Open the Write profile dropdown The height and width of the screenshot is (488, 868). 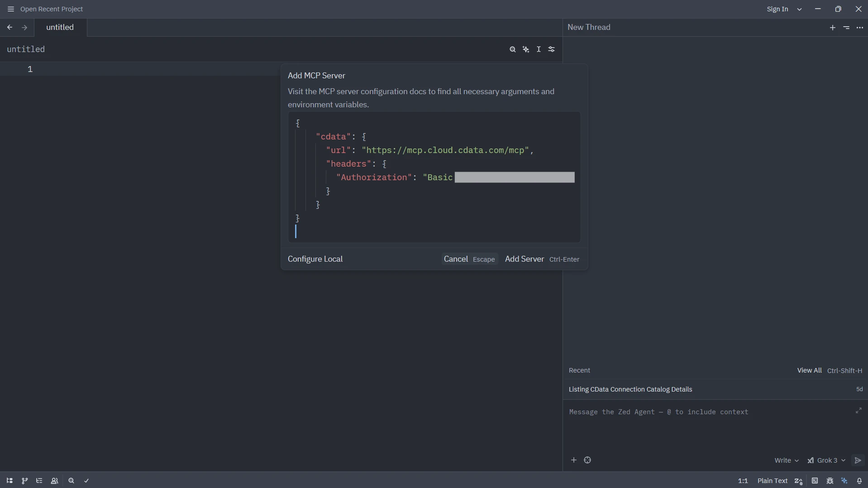click(x=786, y=460)
